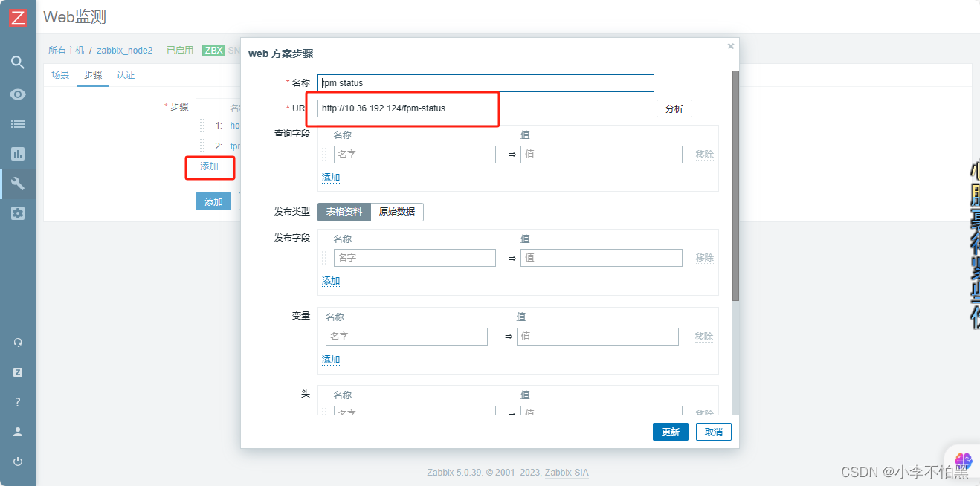
Task: Open the Zabbix SIA footer link
Action: coord(567,473)
